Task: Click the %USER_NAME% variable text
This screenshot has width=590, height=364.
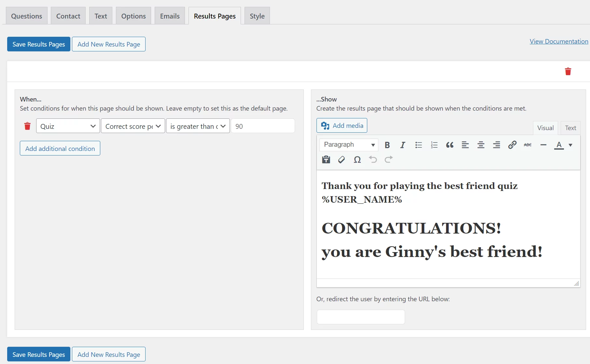Action: tap(362, 199)
